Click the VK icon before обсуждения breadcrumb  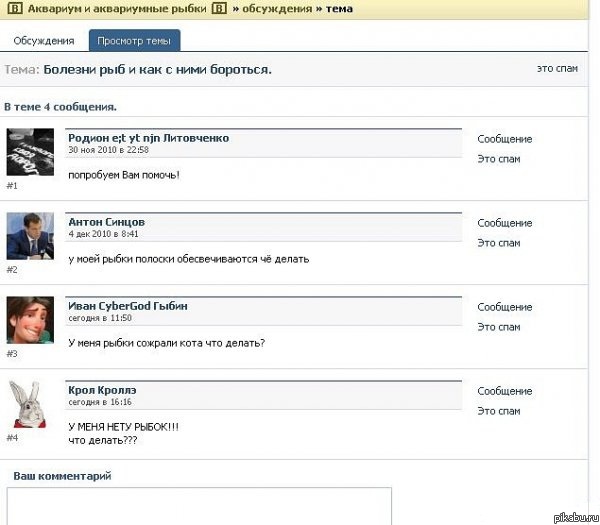pyautogui.click(x=220, y=9)
